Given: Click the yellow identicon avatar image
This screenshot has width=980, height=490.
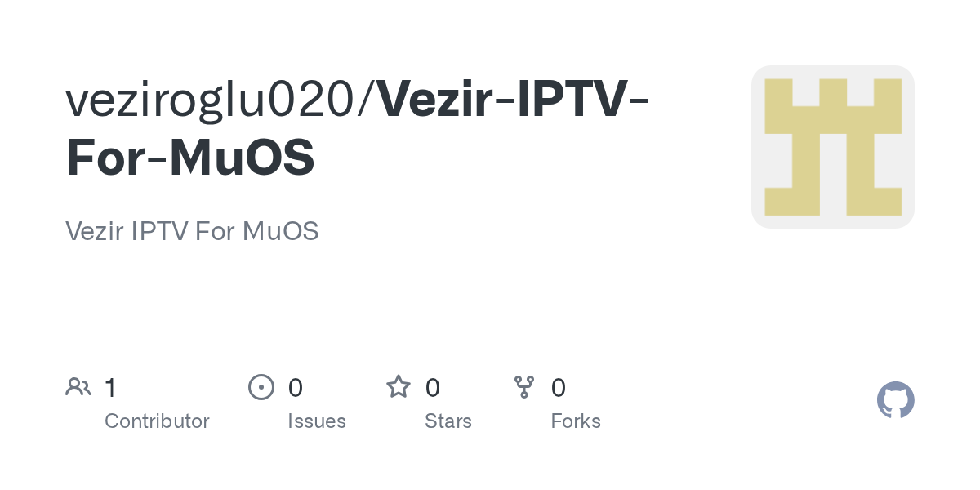Looking at the screenshot, I should (832, 147).
